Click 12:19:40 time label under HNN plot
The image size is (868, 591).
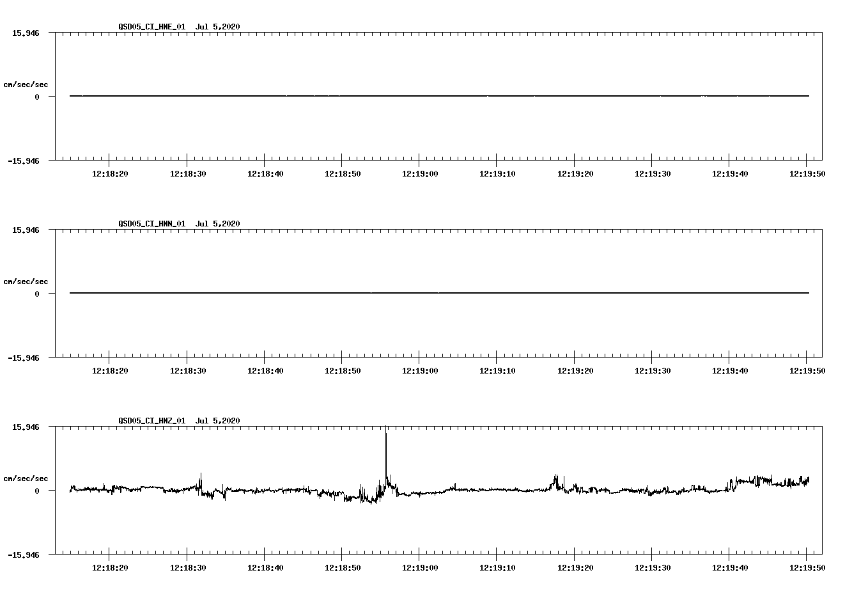(x=729, y=370)
